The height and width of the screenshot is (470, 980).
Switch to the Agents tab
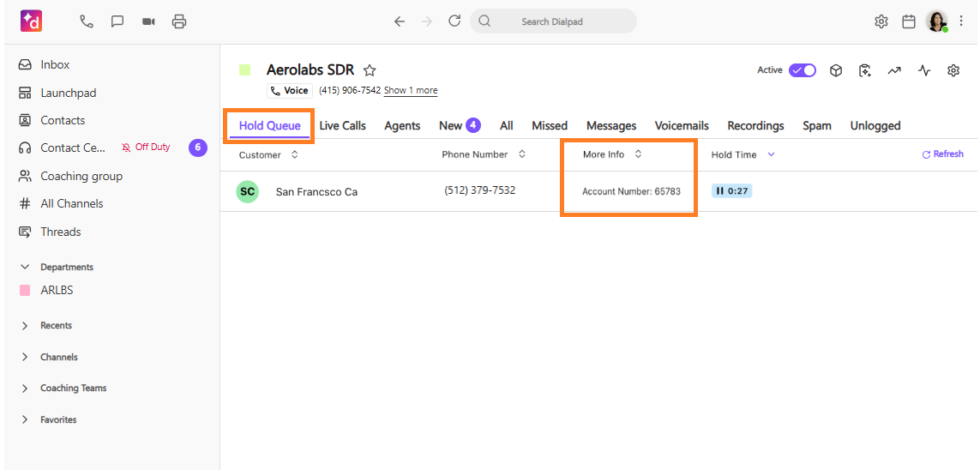402,125
